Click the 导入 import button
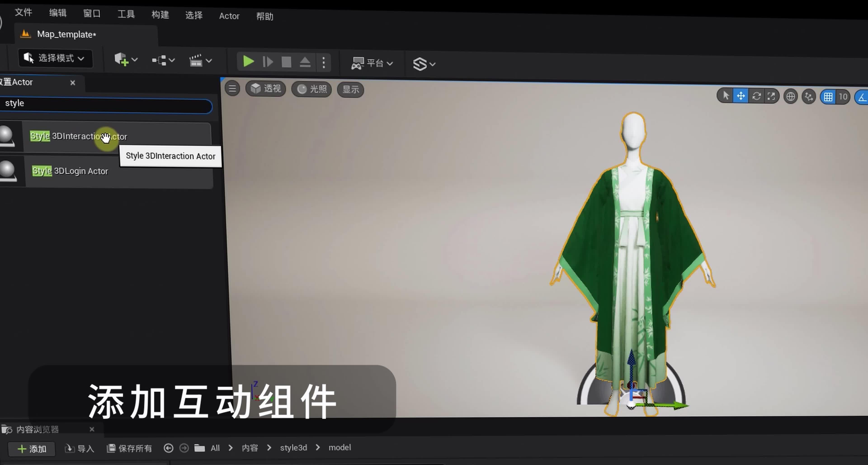The width and height of the screenshot is (868, 465). [x=80, y=448]
